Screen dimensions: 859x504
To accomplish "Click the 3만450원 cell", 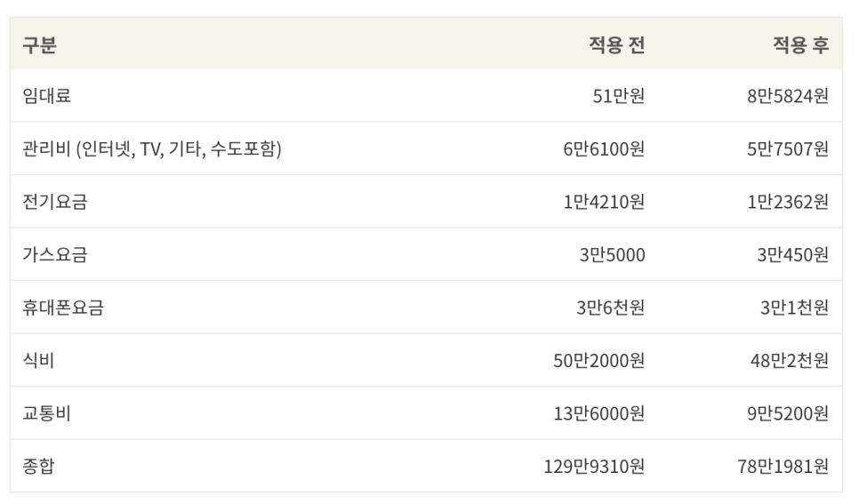I will point(792,255).
